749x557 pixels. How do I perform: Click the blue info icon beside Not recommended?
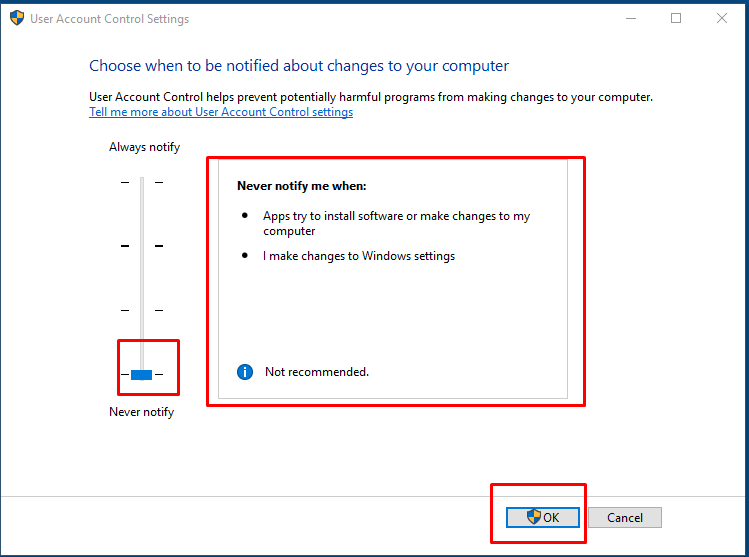(245, 372)
